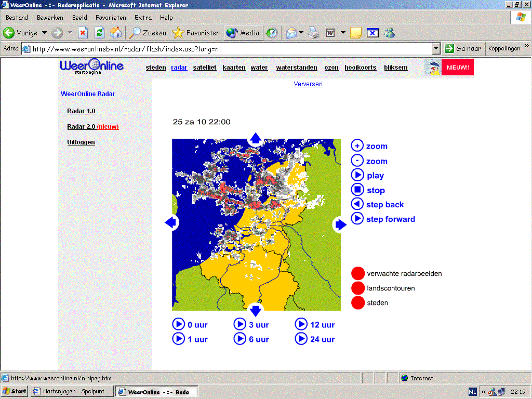Stop the radar animation
This screenshot has width=532, height=399.
[x=357, y=190]
